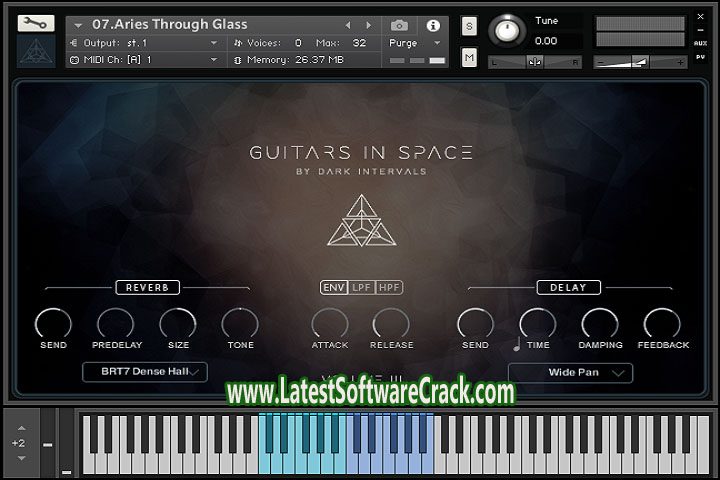Click the PREDELAY knob
The height and width of the screenshot is (480, 720).
[116, 324]
